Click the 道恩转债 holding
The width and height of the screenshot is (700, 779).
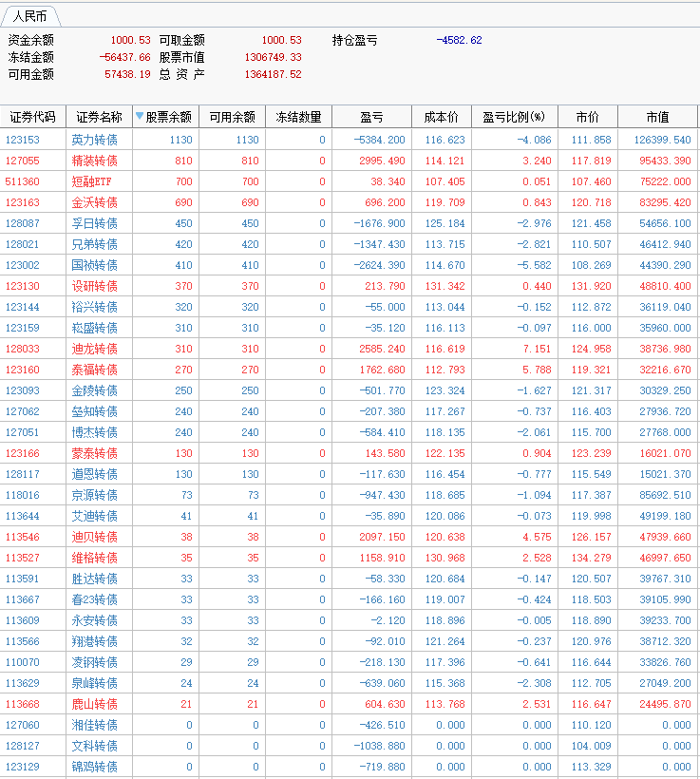94,474
